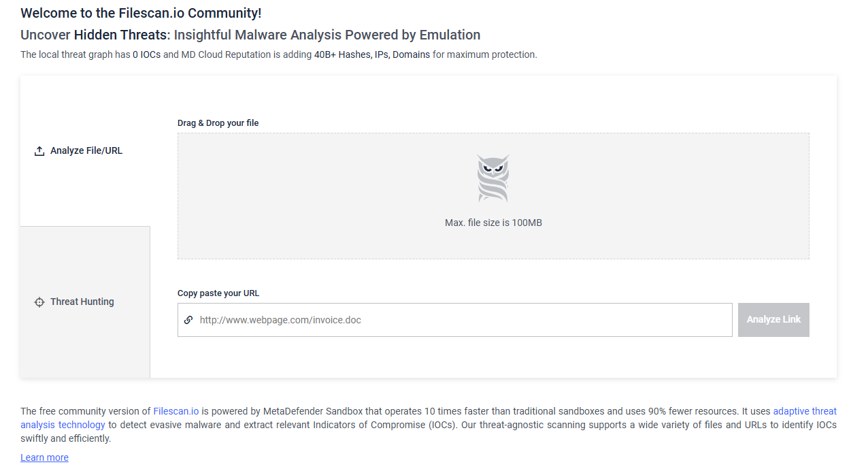Click the Max. file size is 100MB text
Image resolution: width=868 pixels, height=469 pixels.
tap(493, 223)
